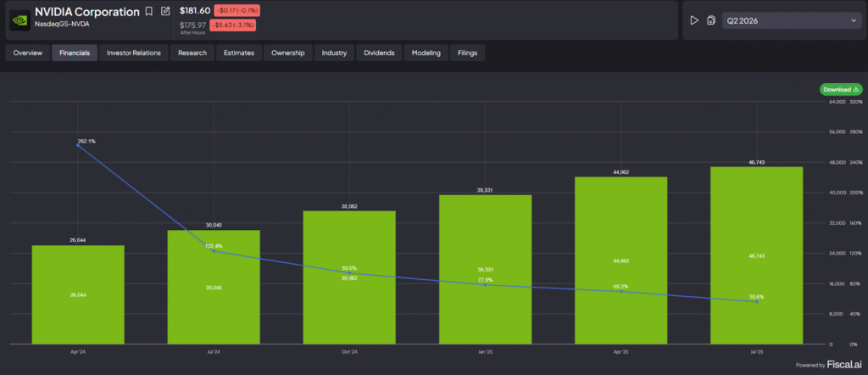The height and width of the screenshot is (375, 868).
Task: Click the green Download button
Action: (x=841, y=89)
